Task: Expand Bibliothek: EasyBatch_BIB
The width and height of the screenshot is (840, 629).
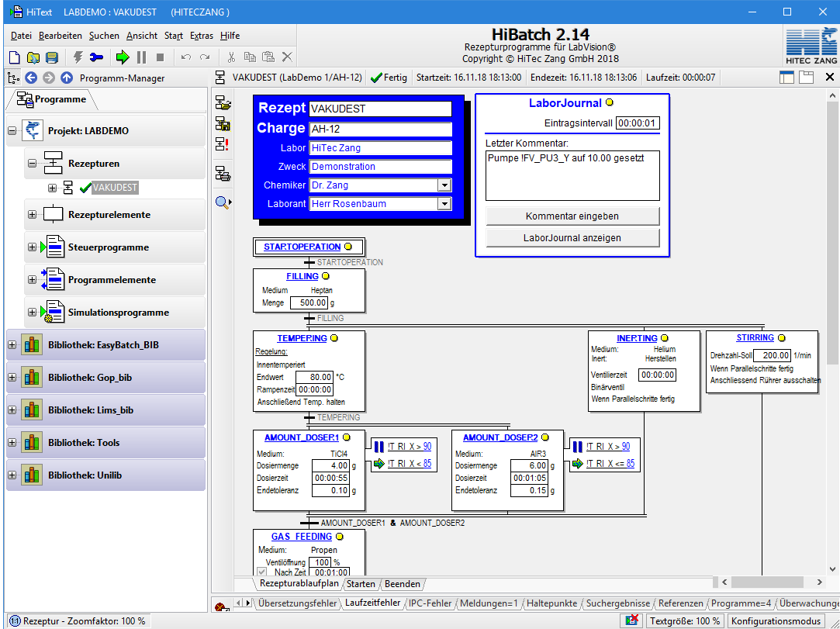Action: tap(12, 345)
